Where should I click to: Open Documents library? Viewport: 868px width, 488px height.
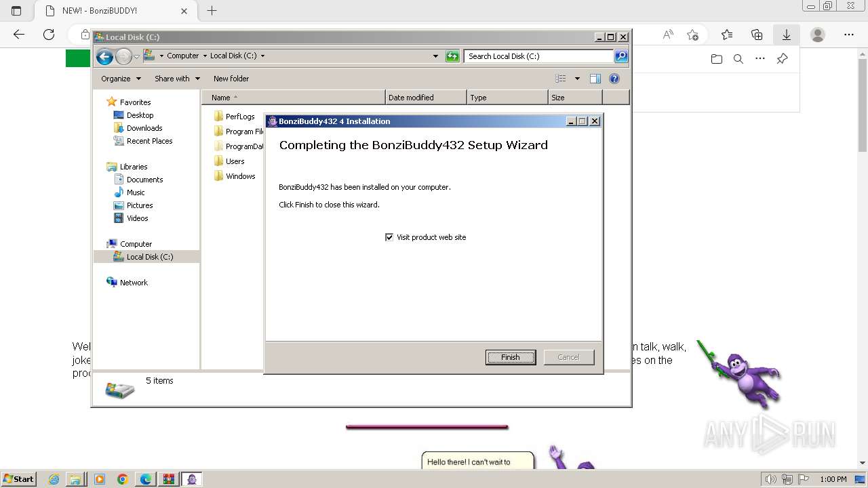(x=138, y=180)
